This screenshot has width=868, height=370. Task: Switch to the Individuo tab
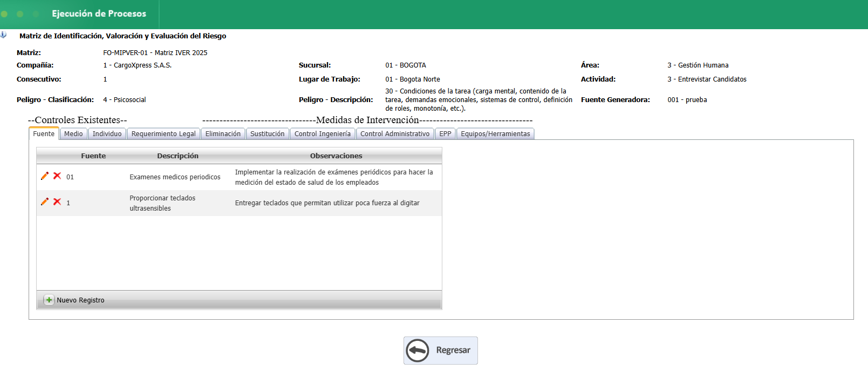pyautogui.click(x=107, y=134)
